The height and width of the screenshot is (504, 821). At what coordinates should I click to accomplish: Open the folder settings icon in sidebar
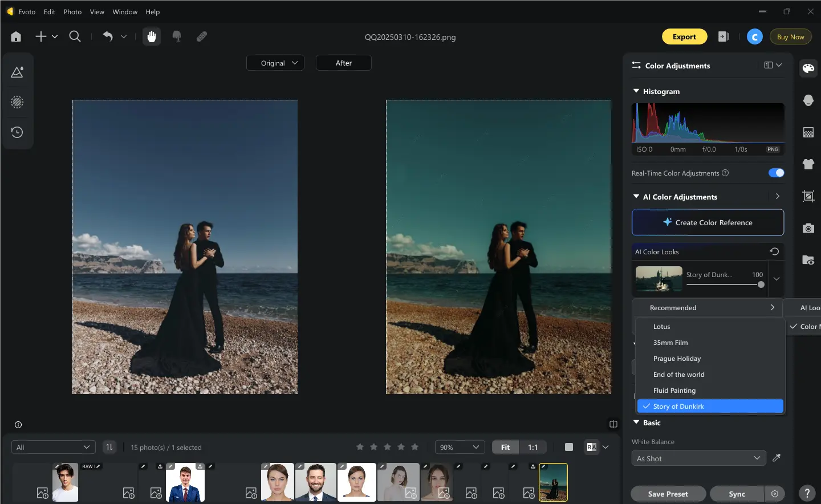[x=808, y=260]
